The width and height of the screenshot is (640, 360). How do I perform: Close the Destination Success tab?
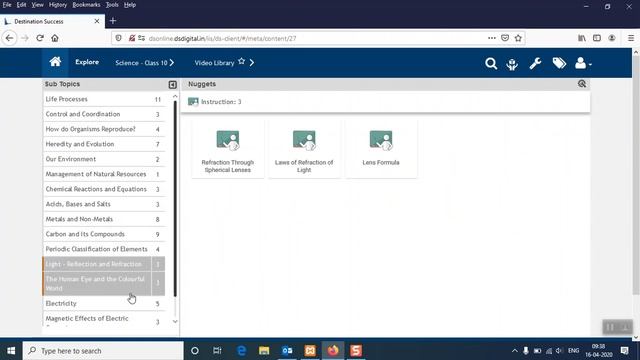[x=97, y=21]
